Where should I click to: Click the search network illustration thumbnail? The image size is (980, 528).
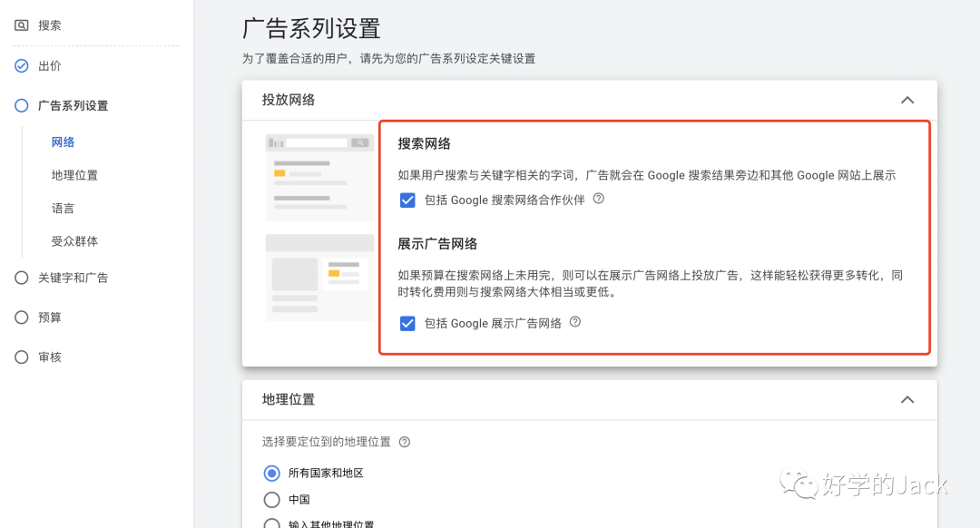coord(319,177)
